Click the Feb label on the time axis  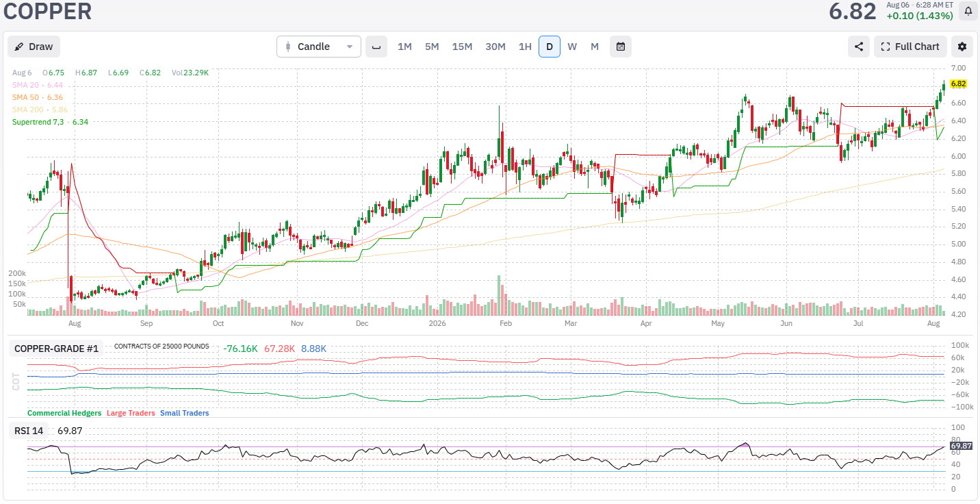point(506,322)
